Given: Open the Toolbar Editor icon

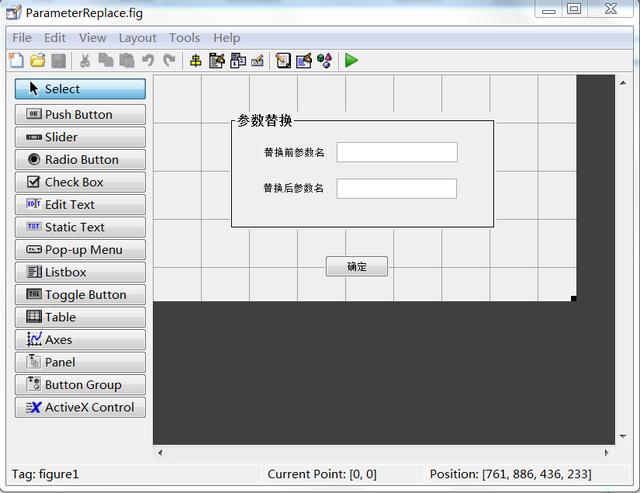Looking at the screenshot, I should [258, 60].
